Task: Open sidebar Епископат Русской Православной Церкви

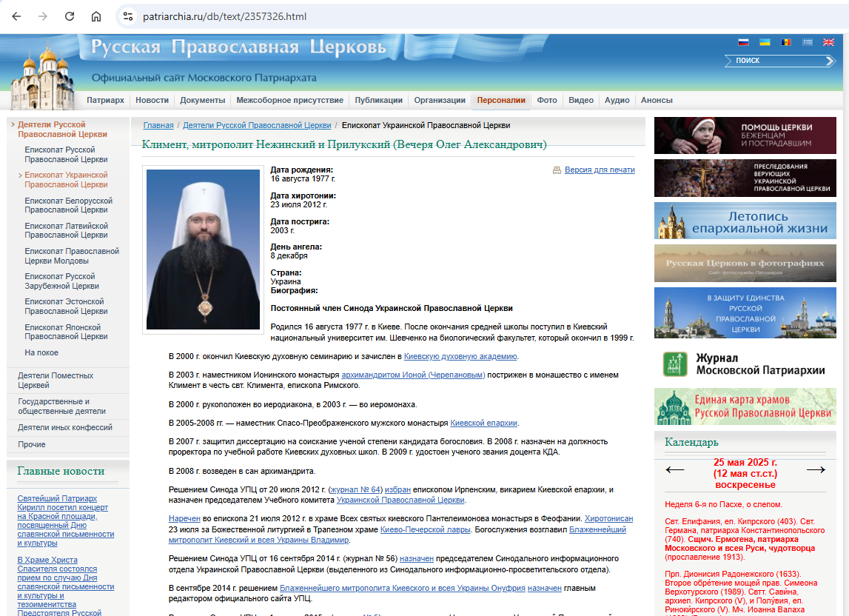Action: click(66, 155)
